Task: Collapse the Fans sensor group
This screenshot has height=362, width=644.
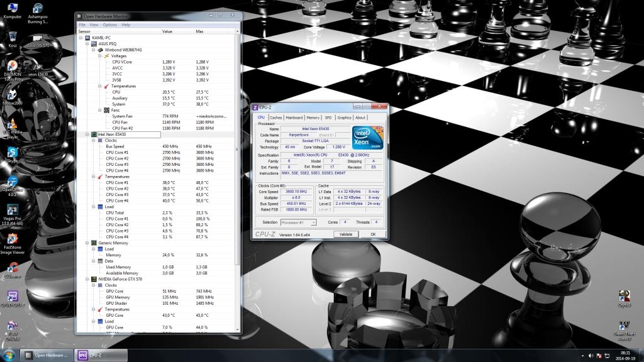Action: tap(99, 110)
